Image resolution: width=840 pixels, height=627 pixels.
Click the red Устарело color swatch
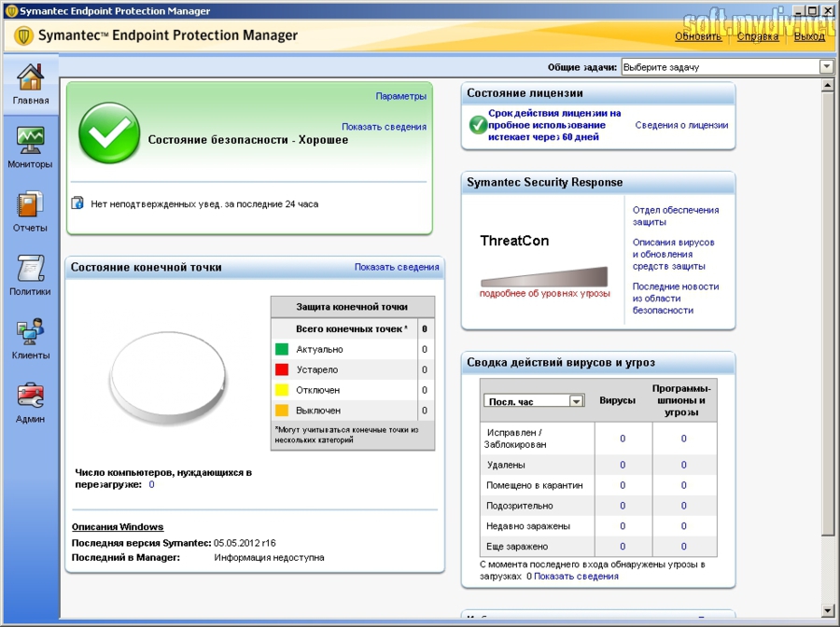[282, 369]
